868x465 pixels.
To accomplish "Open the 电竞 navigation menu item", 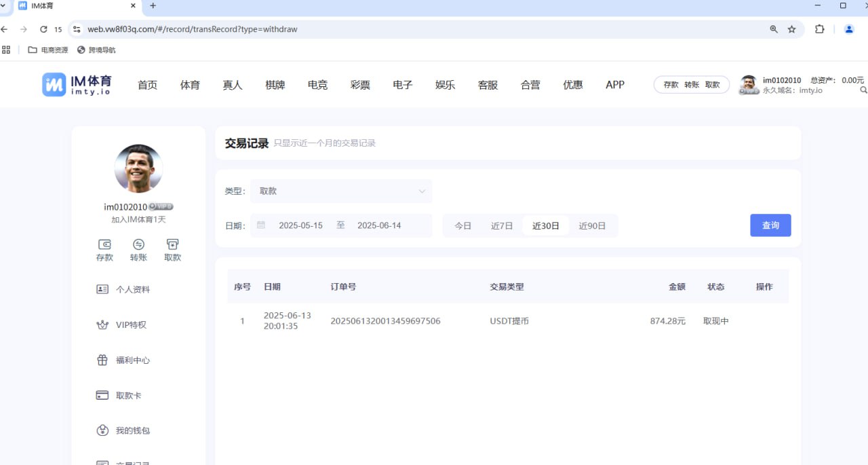I will click(317, 85).
